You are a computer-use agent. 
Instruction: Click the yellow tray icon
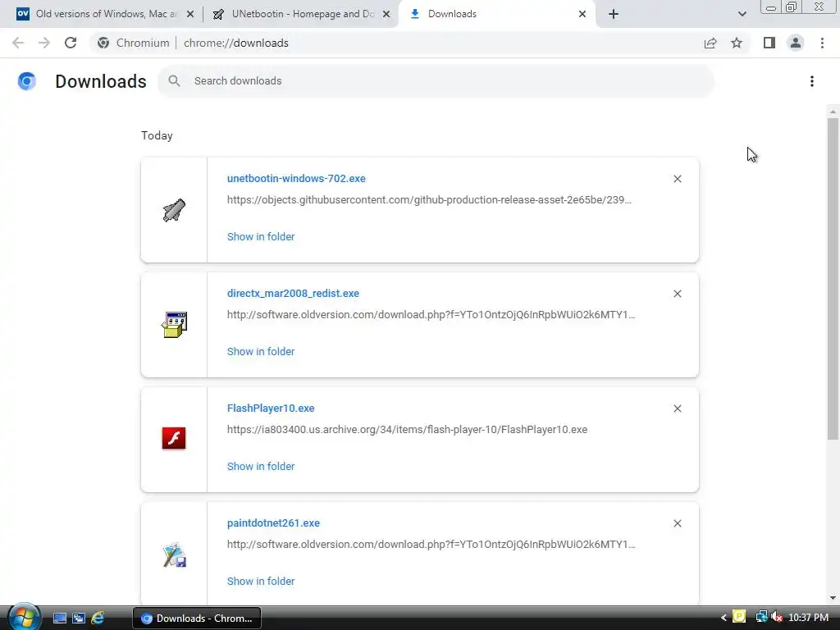[x=739, y=617]
